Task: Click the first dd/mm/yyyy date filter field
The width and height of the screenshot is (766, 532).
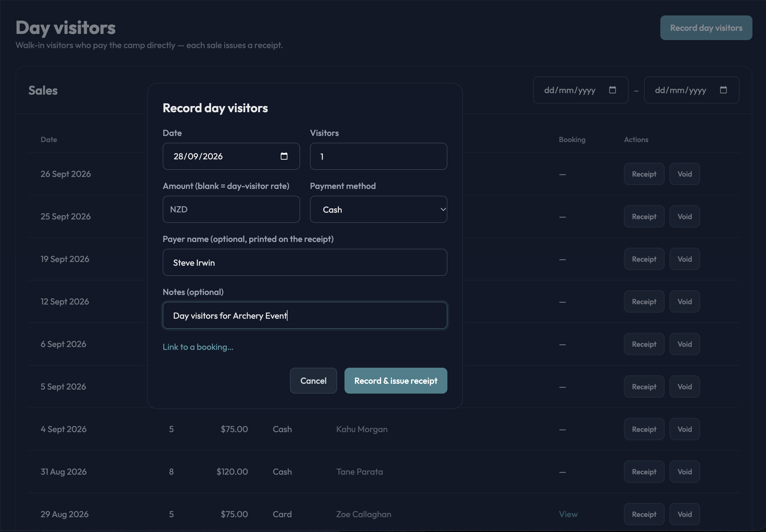Action: [x=581, y=90]
